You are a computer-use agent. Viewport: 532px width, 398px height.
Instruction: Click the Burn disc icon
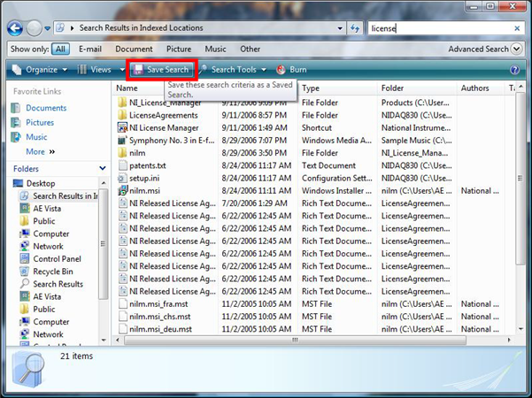pyautogui.click(x=281, y=69)
